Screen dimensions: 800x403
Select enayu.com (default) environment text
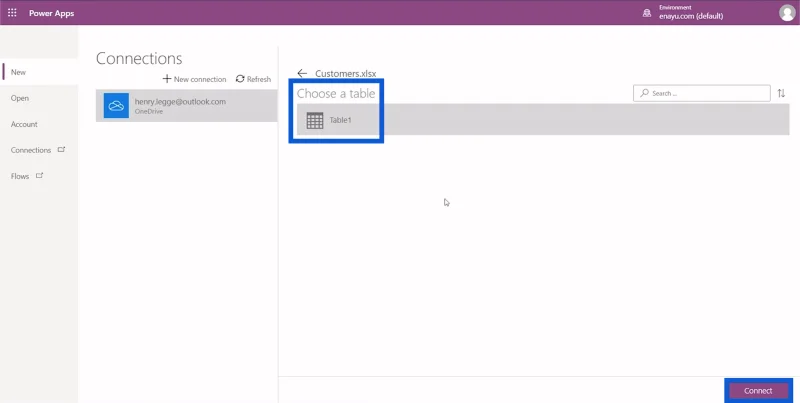691,16
